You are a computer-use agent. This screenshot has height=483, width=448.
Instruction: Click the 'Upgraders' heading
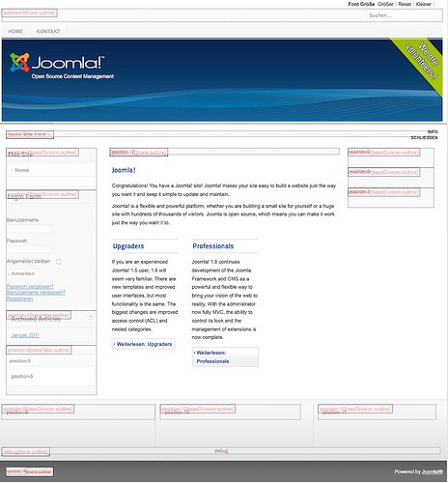[x=128, y=246]
